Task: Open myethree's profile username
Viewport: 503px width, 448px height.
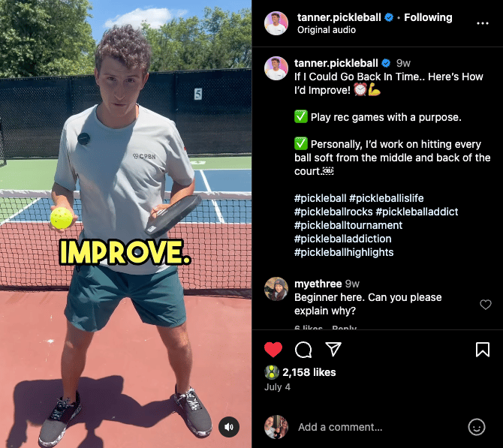Action: 318,284
